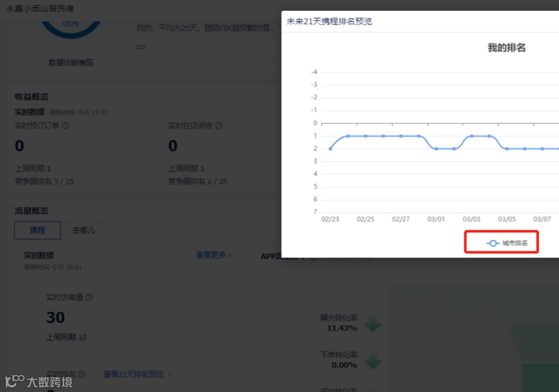Click the 03/05 x-axis date label
Viewport: 559px width, 392px height.
[x=507, y=219]
